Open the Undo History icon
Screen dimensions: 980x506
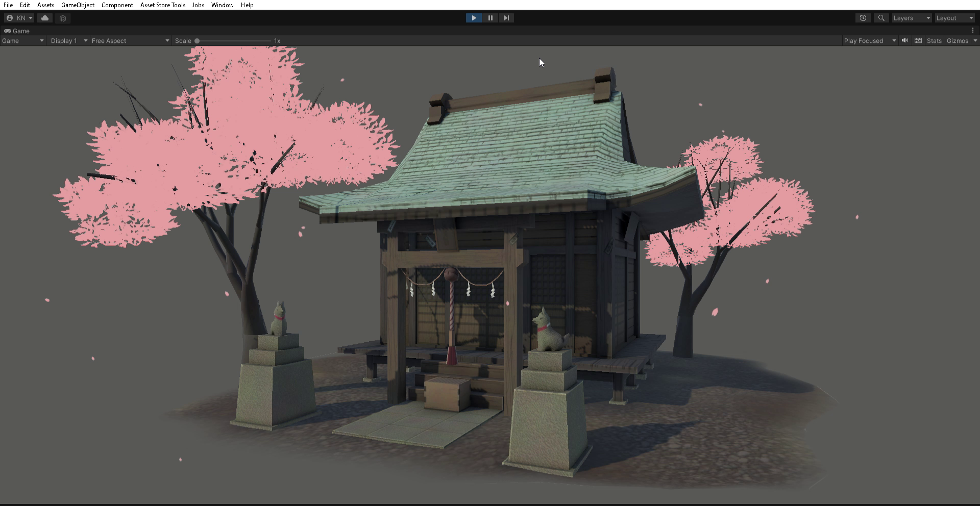[x=863, y=18]
